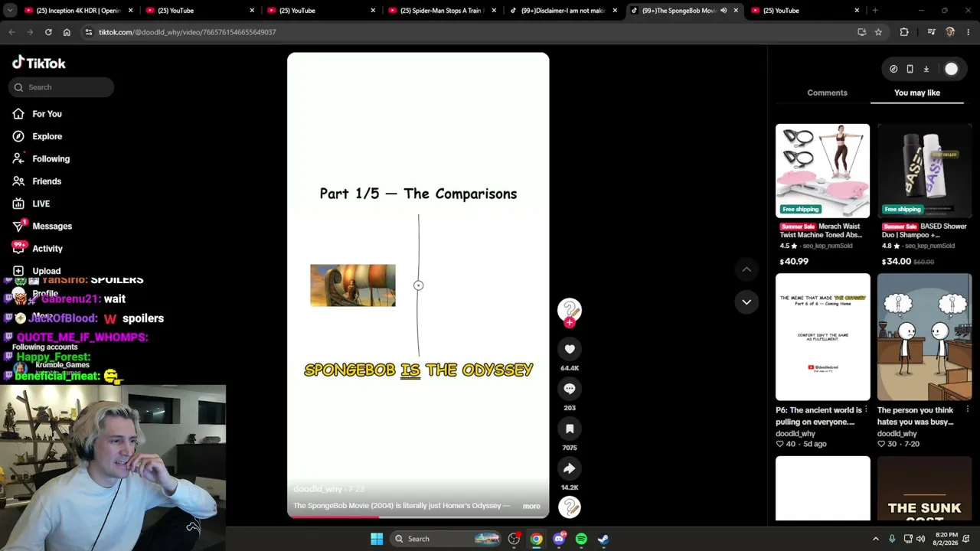This screenshot has height=551, width=980.
Task: Click the phone app icon in the top-right pill
Action: tap(910, 69)
